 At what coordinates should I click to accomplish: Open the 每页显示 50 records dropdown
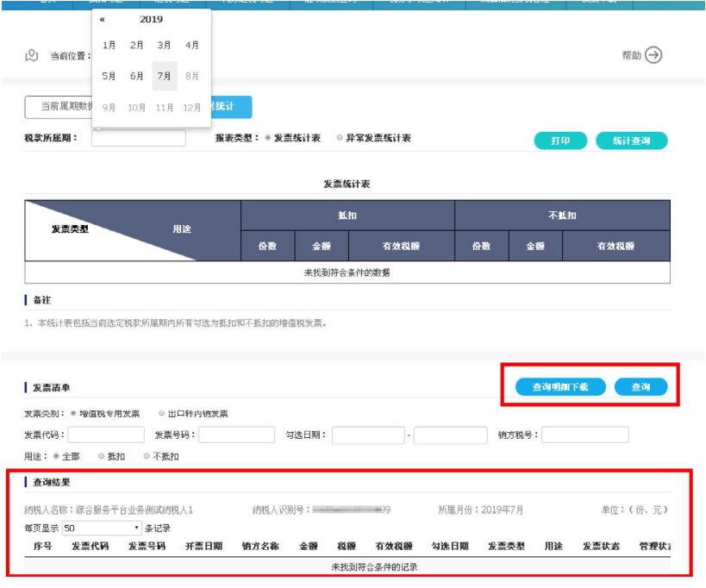[102, 528]
